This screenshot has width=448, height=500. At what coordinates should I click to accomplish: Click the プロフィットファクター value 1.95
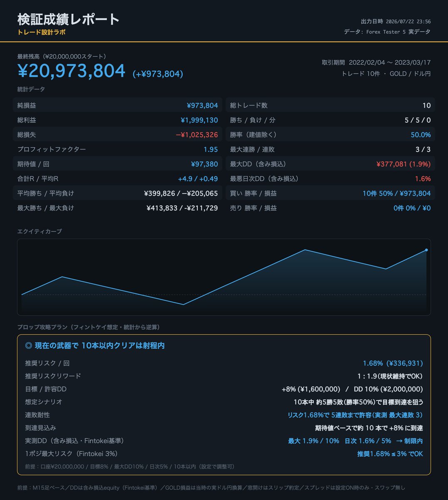pyautogui.click(x=211, y=149)
